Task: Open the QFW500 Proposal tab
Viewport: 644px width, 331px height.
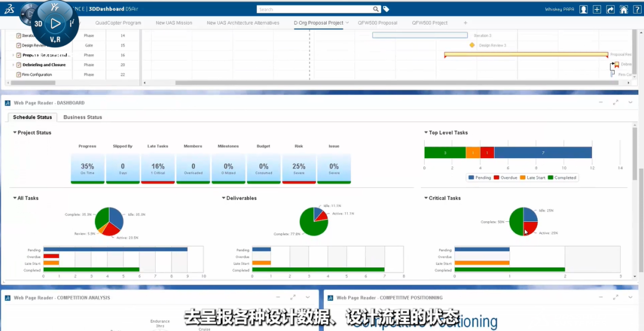Action: click(x=377, y=23)
